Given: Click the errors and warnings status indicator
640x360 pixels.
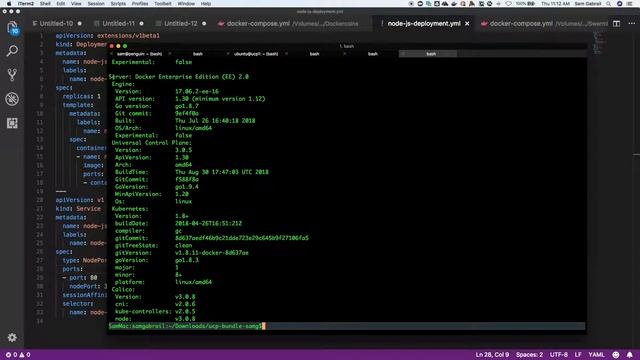Looking at the screenshot, I should [x=18, y=355].
